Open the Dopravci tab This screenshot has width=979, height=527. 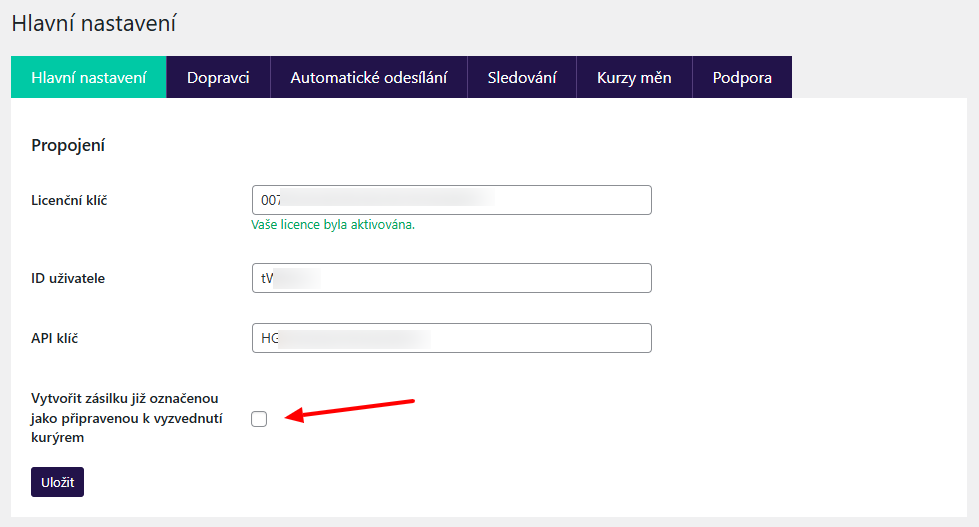tap(217, 77)
